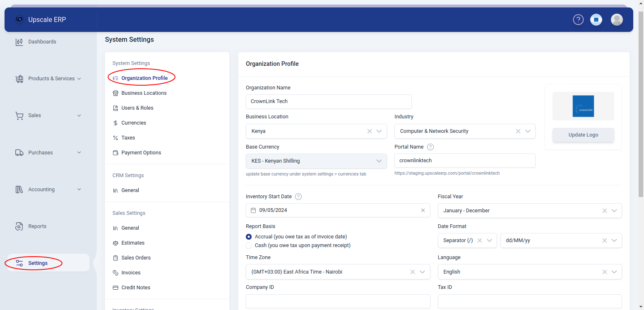This screenshot has height=310, width=644.
Task: Expand the Base Currency dropdown
Action: (x=379, y=161)
